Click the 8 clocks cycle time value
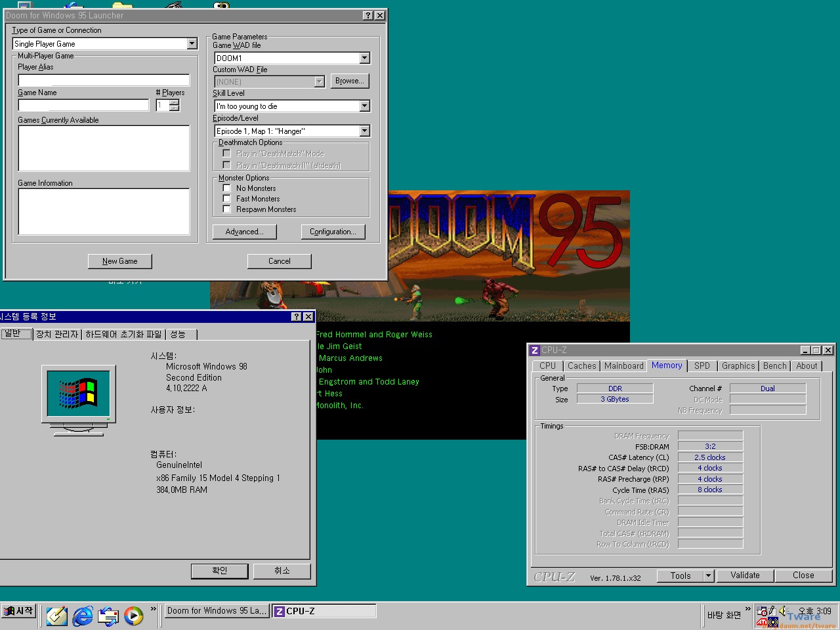Viewport: 840px width, 630px height. click(710, 490)
